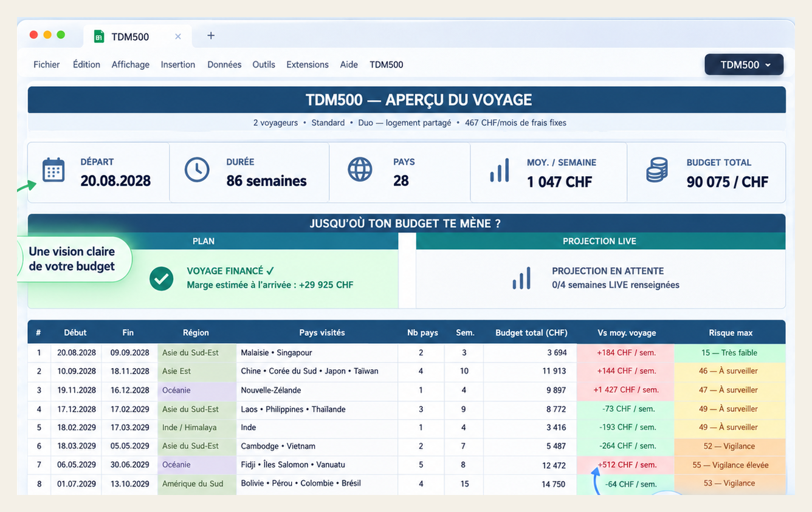Open the Édition menu

coord(86,64)
